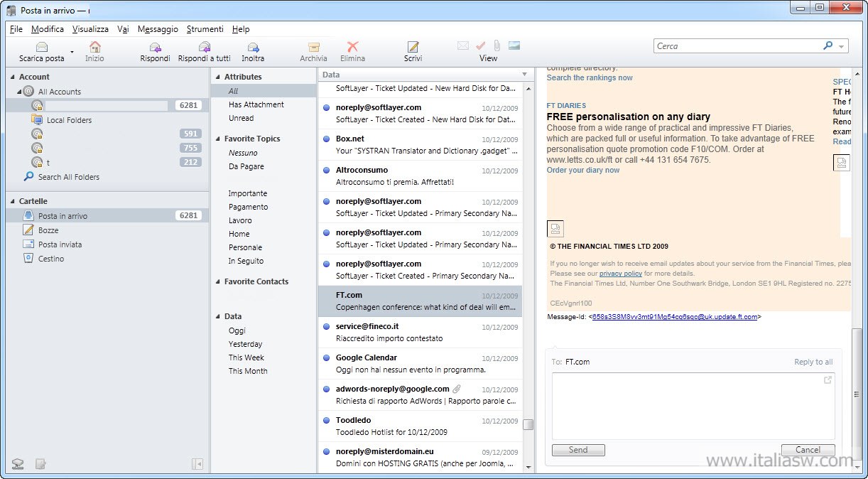
Task: Toggle unread dot on Box.net message
Action: click(326, 139)
